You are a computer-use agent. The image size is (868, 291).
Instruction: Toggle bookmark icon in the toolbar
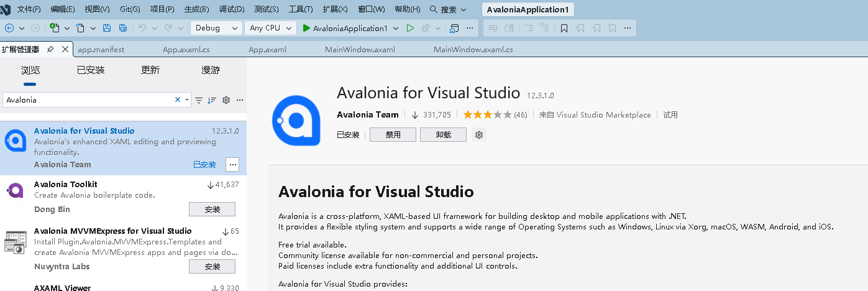564,28
